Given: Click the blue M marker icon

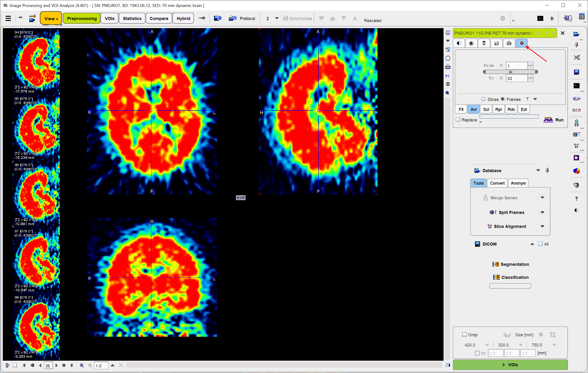Looking at the screenshot, I should 447,76.
